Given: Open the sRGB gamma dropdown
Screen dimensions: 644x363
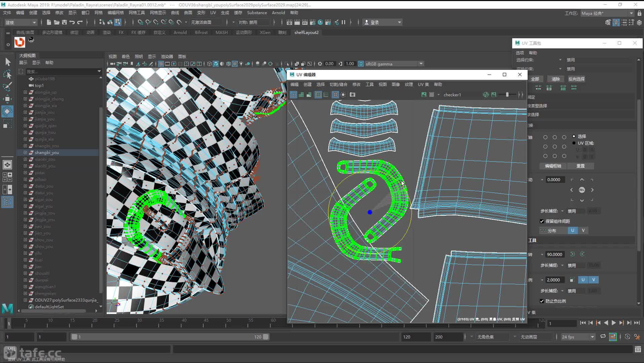Looking at the screenshot, I should [394, 64].
